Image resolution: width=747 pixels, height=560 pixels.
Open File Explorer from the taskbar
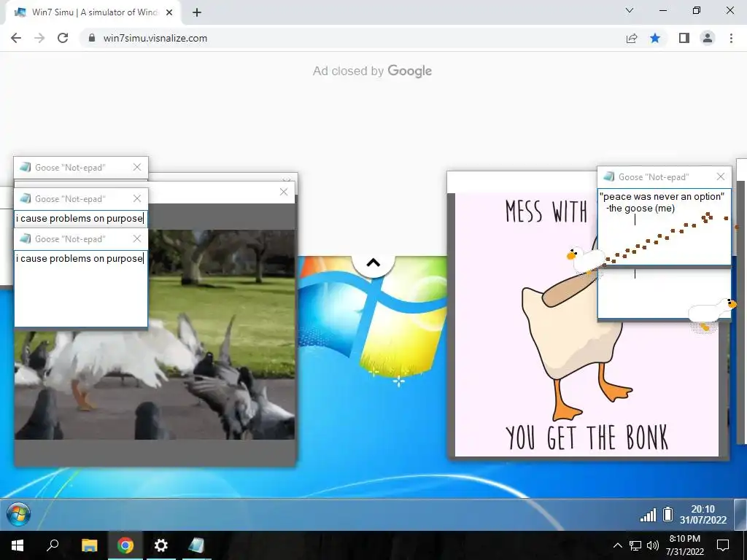[x=89, y=545]
